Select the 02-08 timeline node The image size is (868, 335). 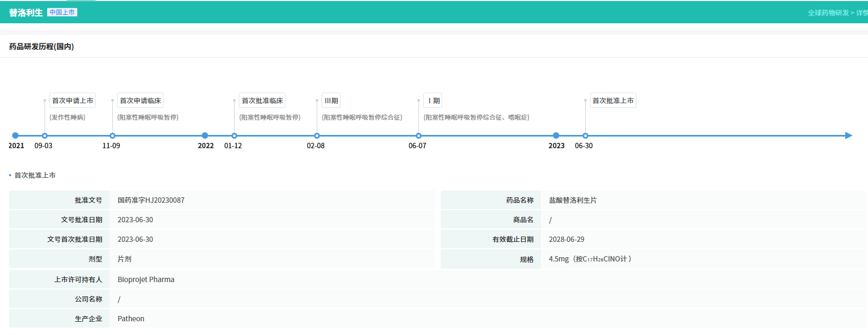[317, 136]
